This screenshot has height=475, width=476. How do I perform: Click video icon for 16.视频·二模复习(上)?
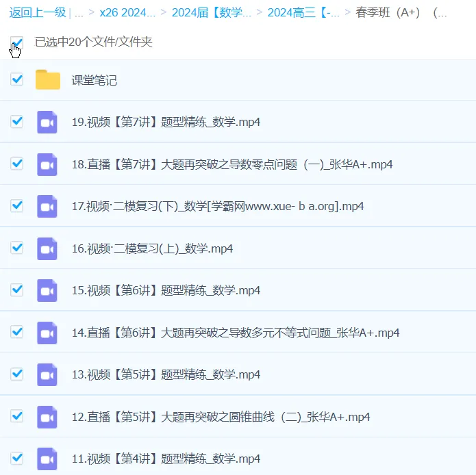click(47, 248)
